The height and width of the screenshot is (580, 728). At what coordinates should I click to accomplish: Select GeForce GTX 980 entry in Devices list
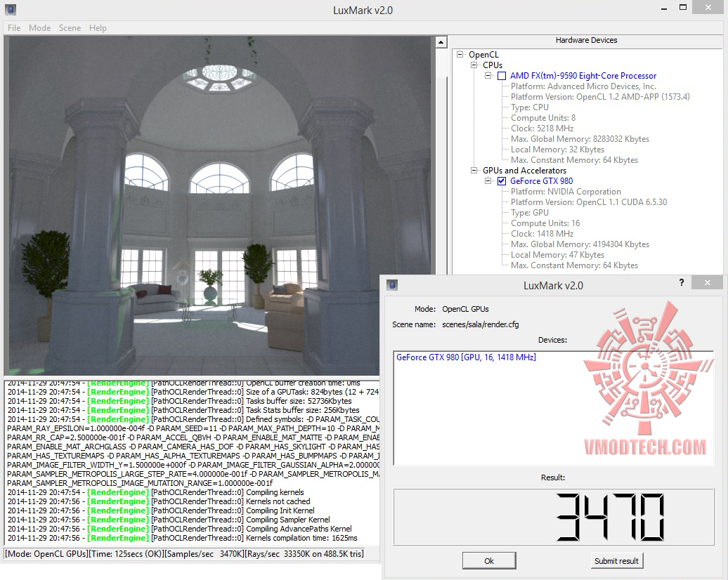[x=466, y=357]
